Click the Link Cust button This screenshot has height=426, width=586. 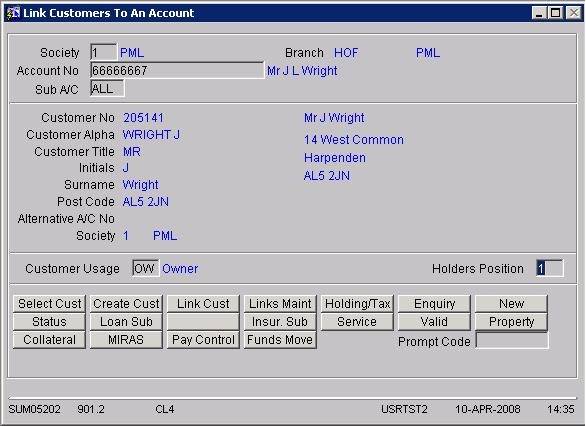(x=203, y=303)
